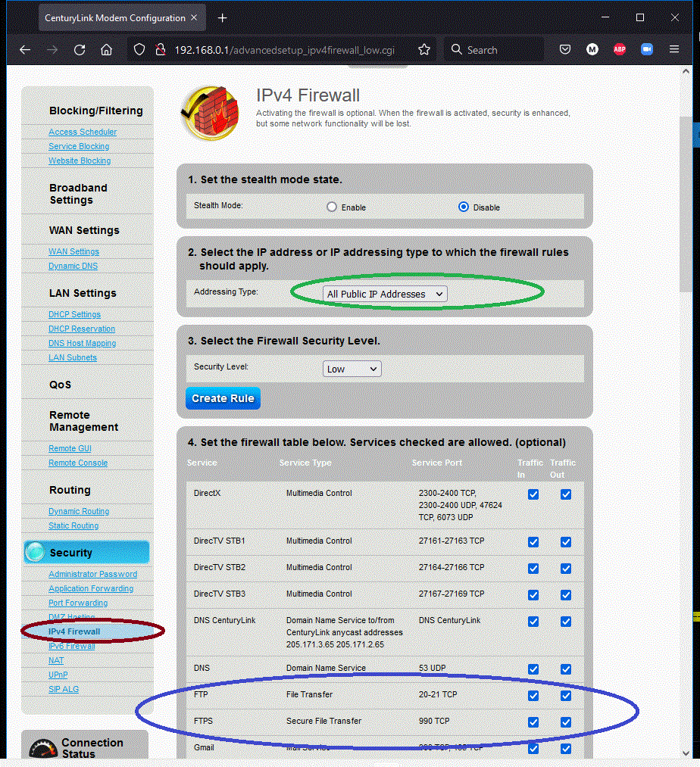Enable Stealth Mode radio button
The image size is (700, 767).
click(331, 207)
